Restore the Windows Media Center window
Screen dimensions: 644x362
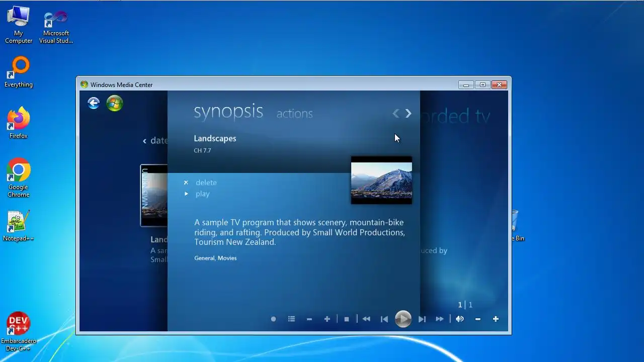482,84
